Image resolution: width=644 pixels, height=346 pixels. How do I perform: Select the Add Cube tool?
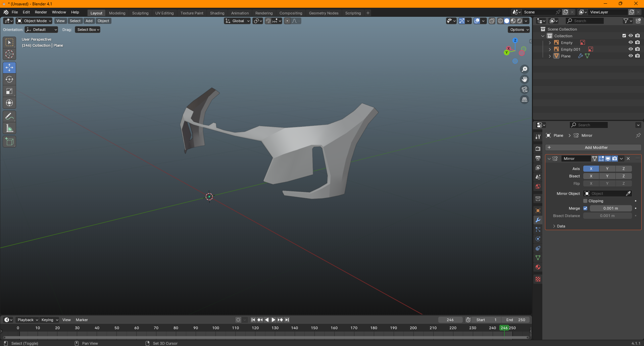(x=9, y=142)
